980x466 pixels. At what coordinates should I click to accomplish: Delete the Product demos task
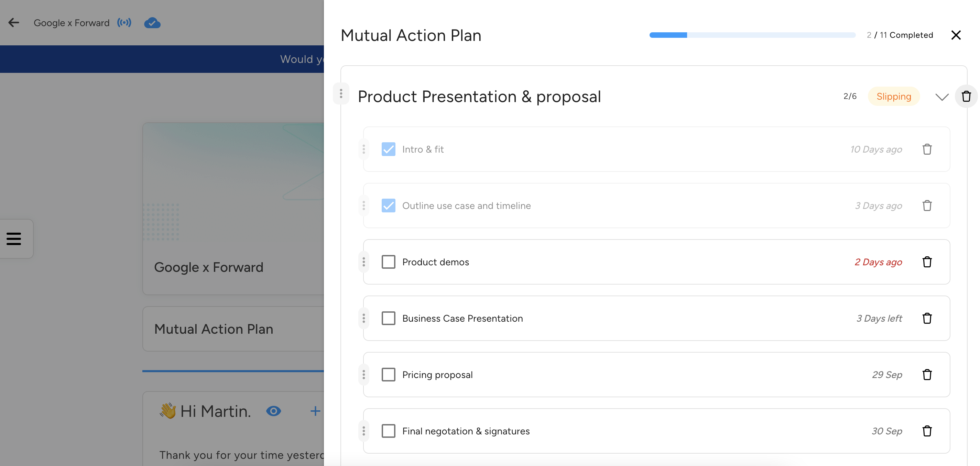coord(927,262)
